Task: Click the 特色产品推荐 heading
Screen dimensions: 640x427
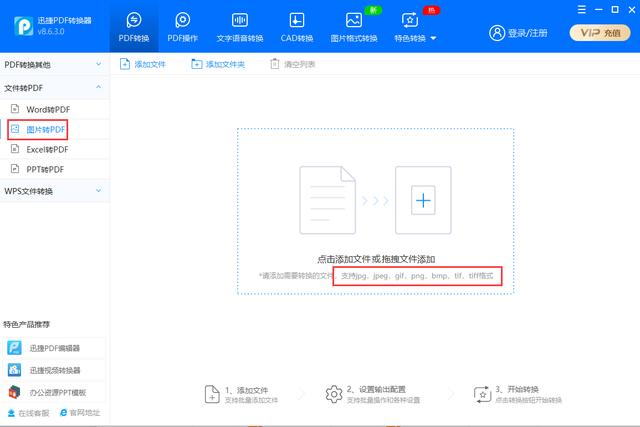Action: tap(27, 325)
